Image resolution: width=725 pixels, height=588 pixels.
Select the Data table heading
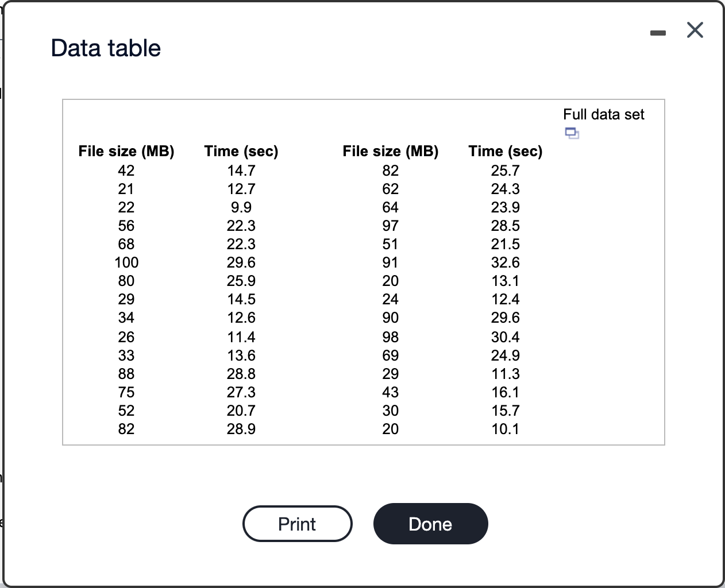click(105, 48)
